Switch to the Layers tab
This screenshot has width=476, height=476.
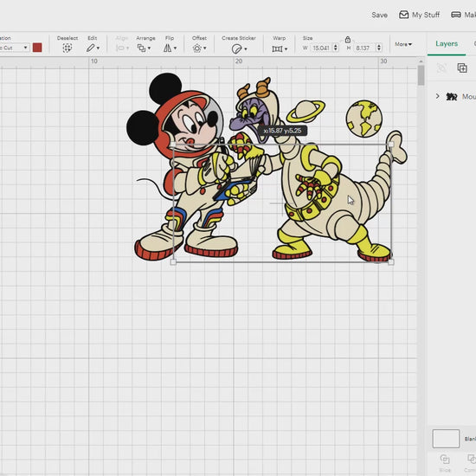447,44
